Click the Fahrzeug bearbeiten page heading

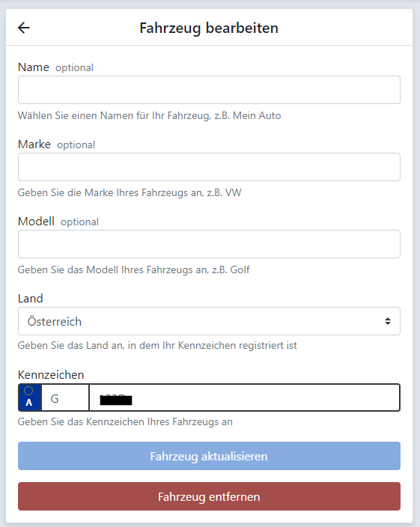coord(209,28)
